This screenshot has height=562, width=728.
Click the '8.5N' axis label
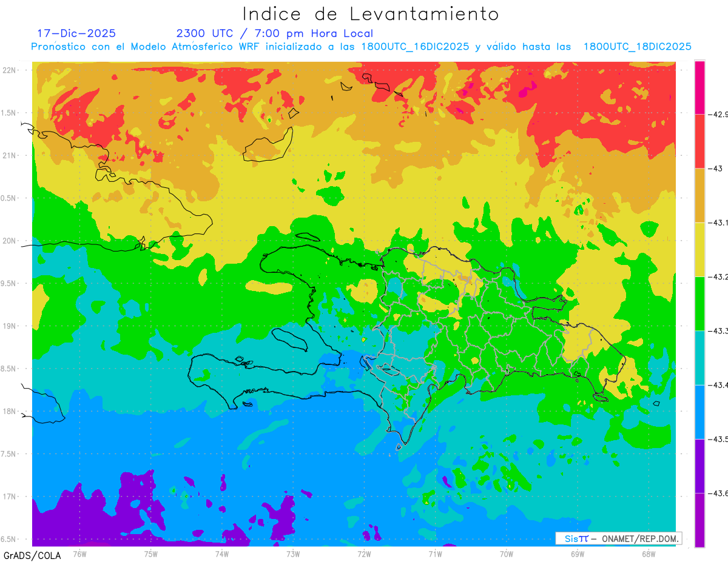9,369
